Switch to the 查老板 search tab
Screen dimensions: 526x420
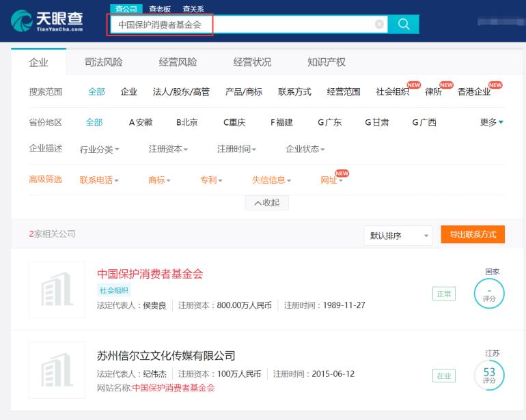tap(160, 9)
